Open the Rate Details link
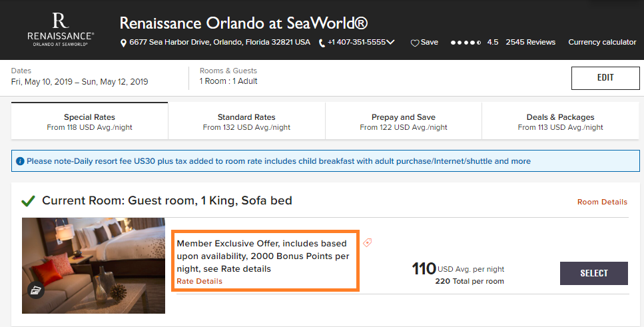 (x=200, y=282)
